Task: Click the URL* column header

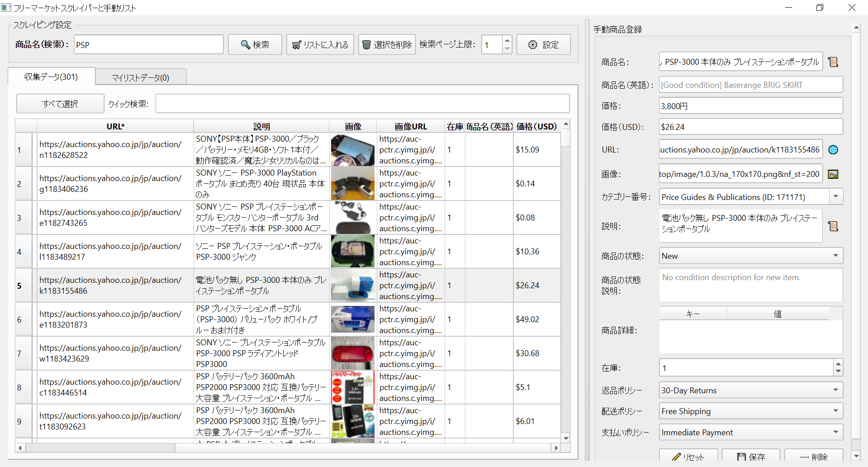Action: (x=115, y=126)
